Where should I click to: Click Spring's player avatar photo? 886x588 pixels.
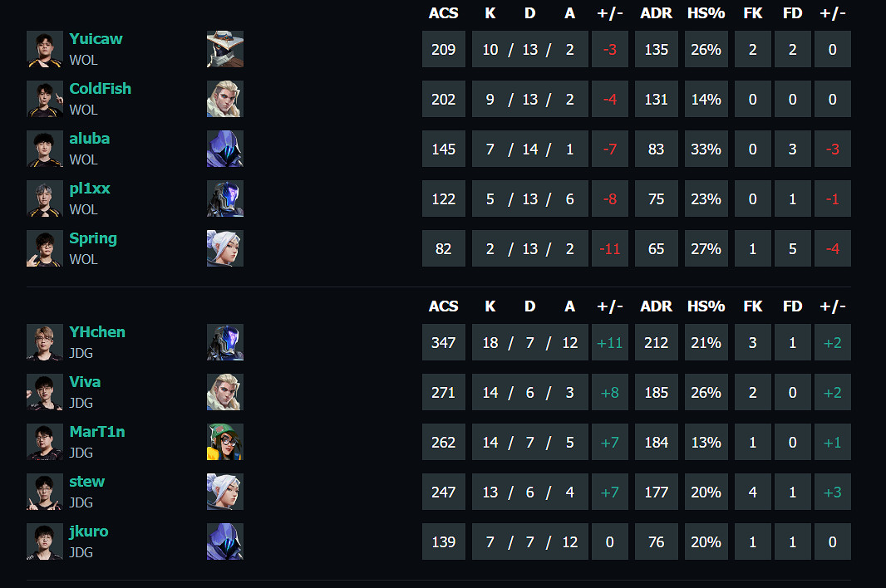(x=45, y=248)
